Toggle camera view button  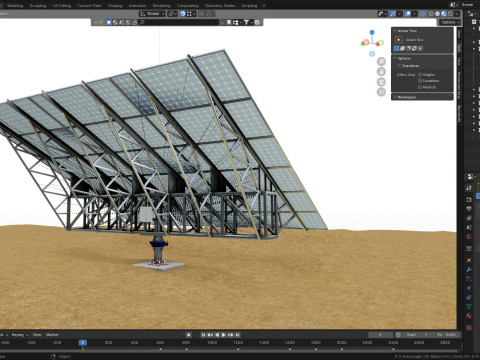point(381,82)
